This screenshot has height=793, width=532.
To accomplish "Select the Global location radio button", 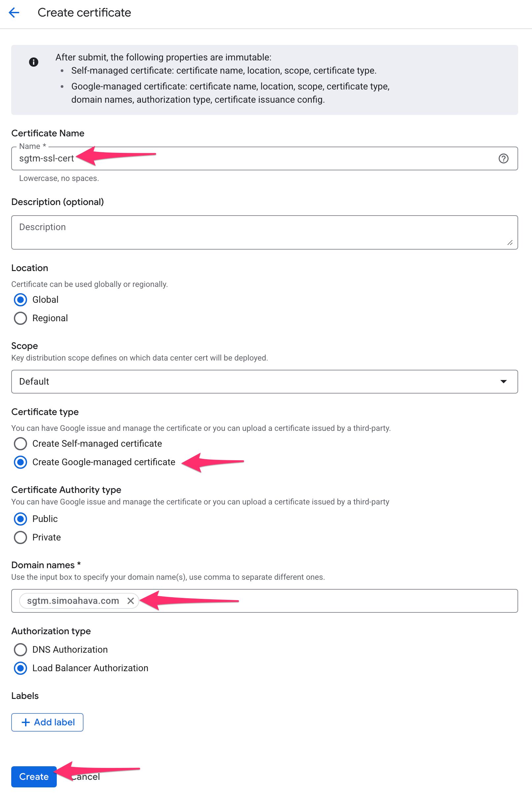I will click(20, 300).
